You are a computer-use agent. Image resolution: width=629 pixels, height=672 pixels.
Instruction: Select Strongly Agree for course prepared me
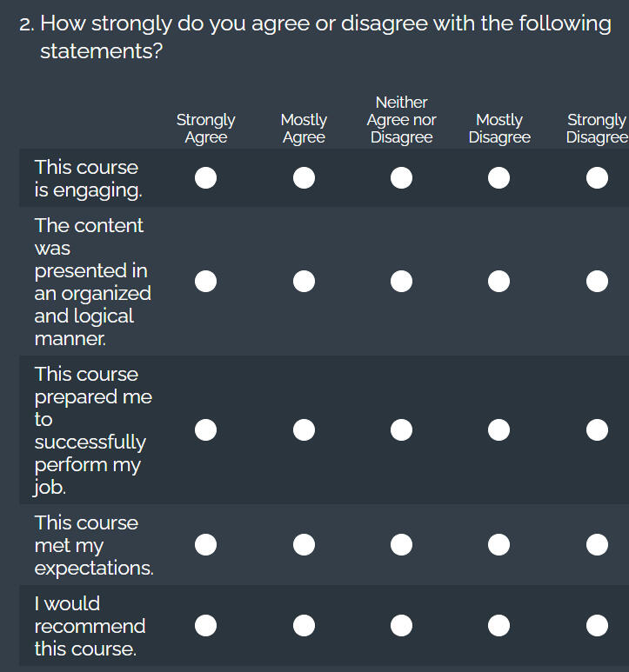tap(206, 430)
